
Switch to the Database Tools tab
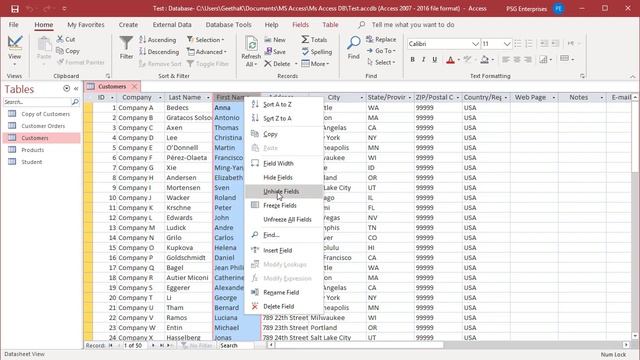(229, 24)
